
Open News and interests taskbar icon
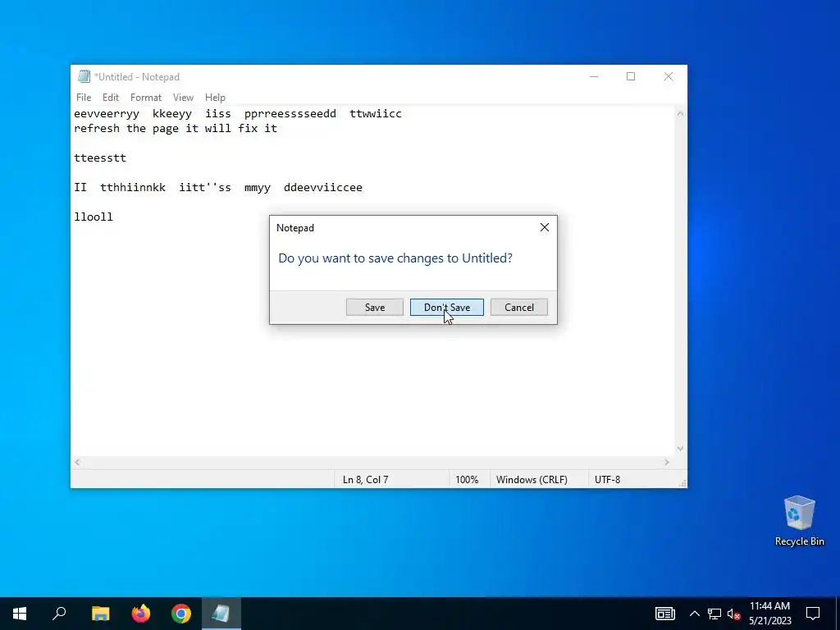pos(664,614)
